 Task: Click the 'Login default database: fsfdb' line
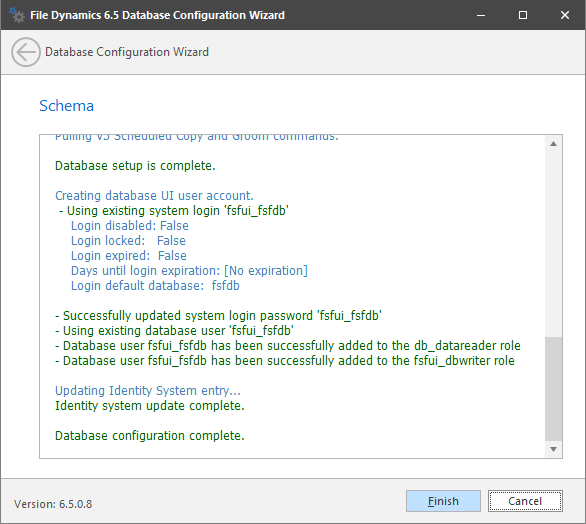click(x=155, y=286)
